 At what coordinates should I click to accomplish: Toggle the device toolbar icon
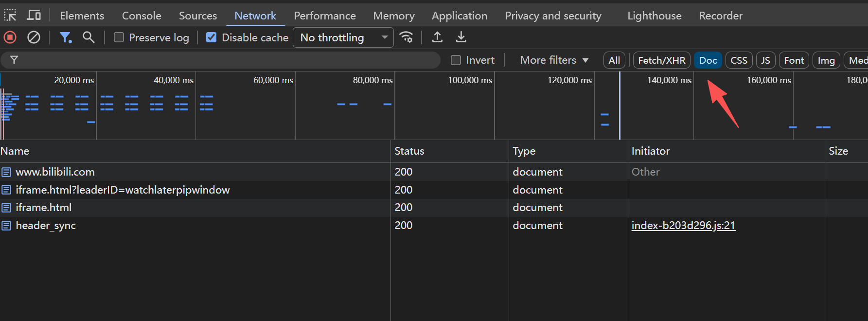[34, 16]
